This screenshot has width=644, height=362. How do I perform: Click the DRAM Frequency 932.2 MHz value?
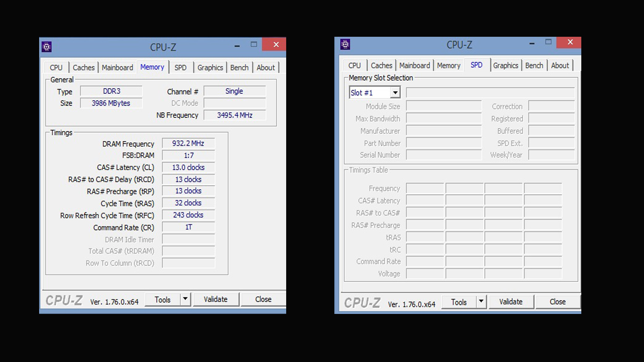(x=189, y=143)
